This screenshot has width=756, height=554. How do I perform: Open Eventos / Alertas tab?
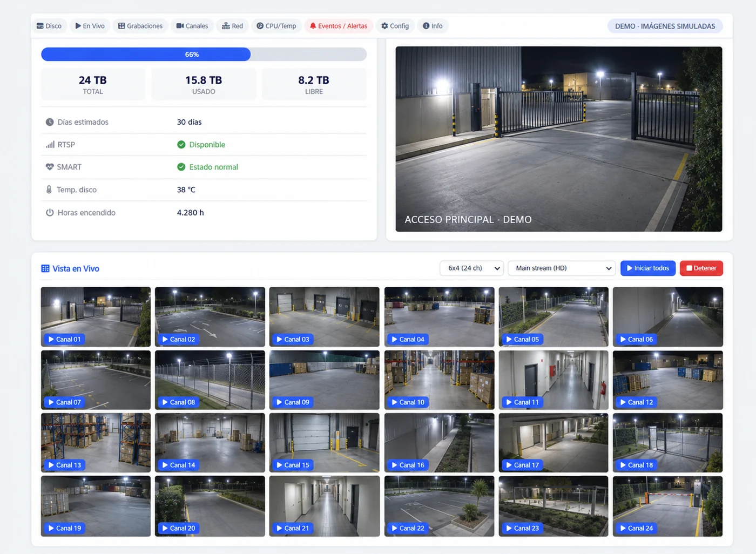[x=339, y=26]
